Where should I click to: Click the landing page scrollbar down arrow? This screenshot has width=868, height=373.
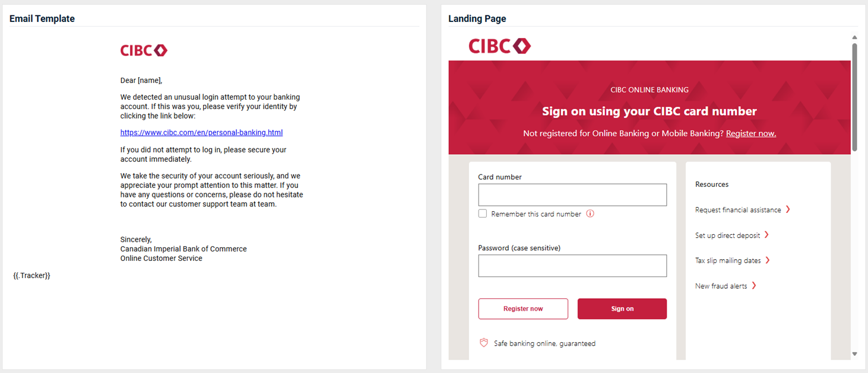(855, 354)
